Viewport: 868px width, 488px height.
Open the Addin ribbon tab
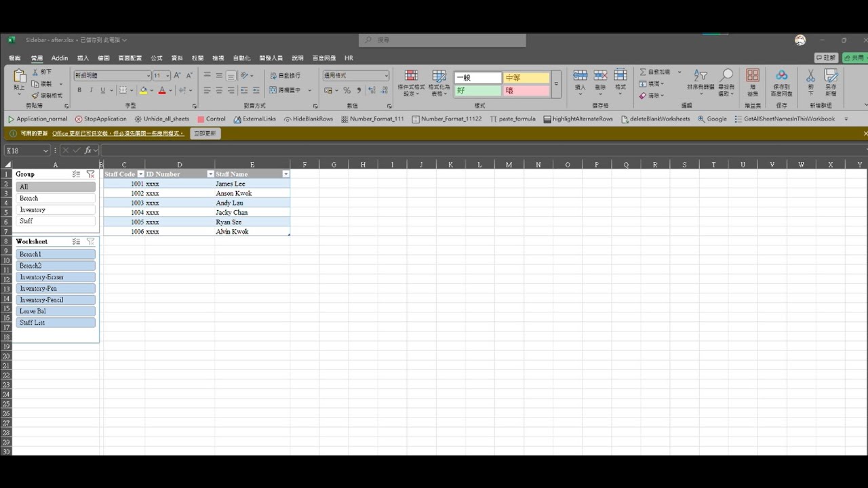(60, 58)
